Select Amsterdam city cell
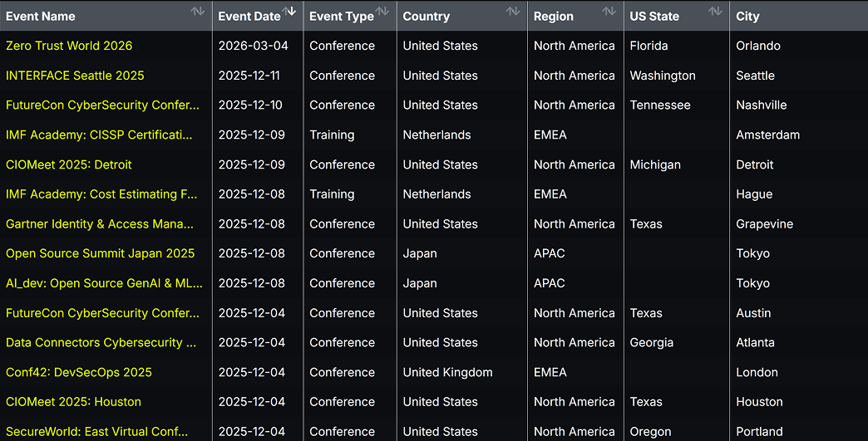This screenshot has height=441, width=868. point(767,135)
